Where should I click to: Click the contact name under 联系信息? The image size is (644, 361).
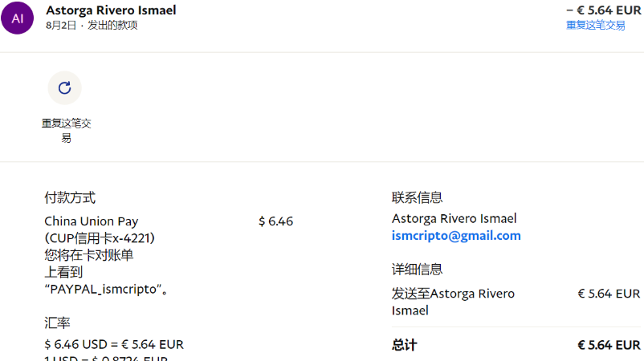coord(454,218)
